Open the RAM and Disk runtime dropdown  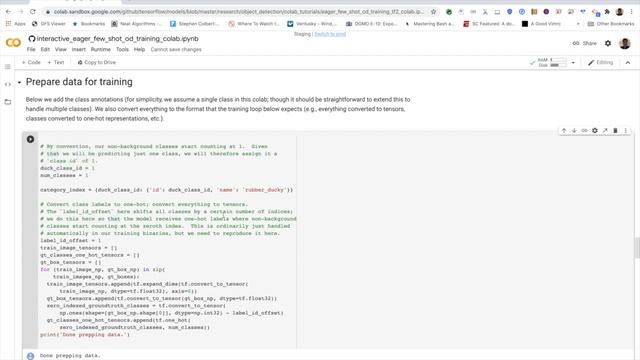(573, 63)
